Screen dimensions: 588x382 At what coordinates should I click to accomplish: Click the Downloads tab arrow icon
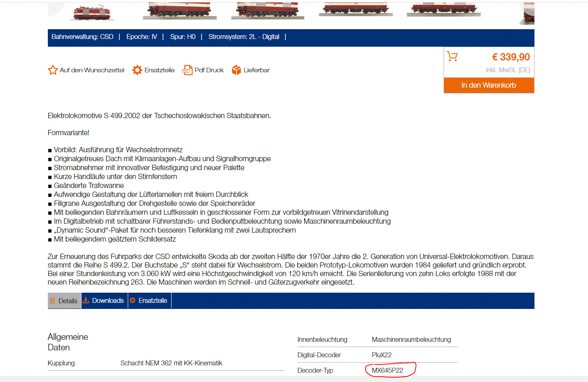(x=86, y=300)
